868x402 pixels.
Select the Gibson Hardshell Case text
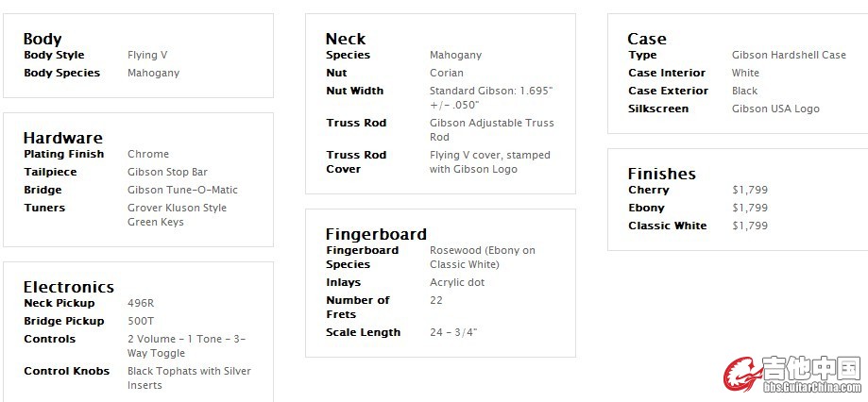[789, 55]
